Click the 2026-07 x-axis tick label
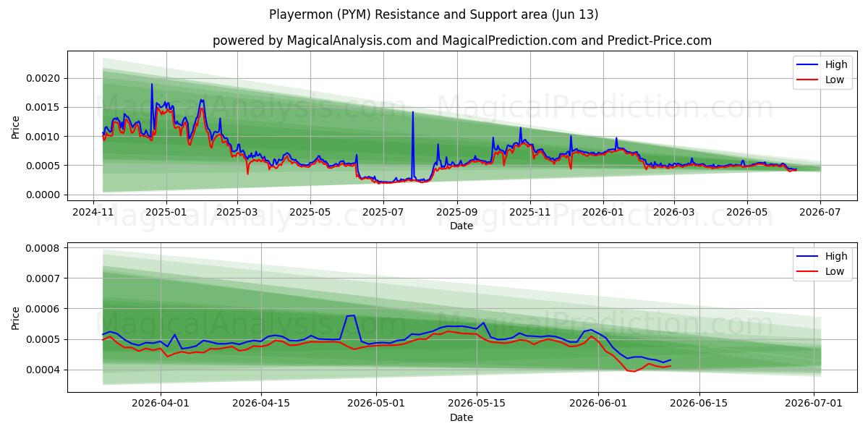The height and width of the screenshot is (434, 868). coord(820,212)
